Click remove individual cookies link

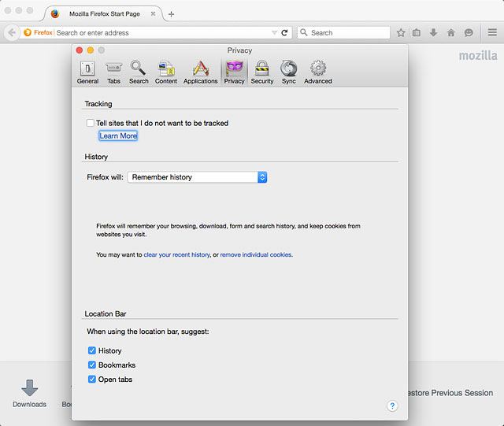point(256,254)
